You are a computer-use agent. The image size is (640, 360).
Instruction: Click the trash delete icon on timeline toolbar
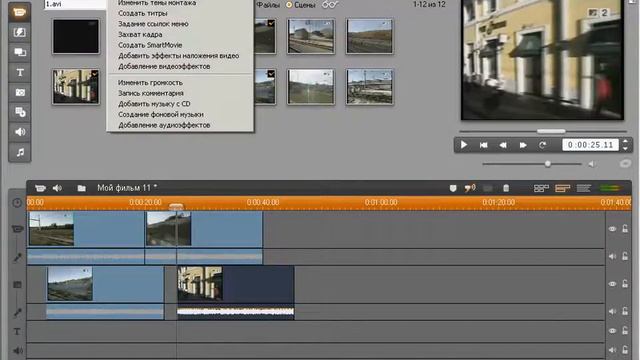click(506, 188)
